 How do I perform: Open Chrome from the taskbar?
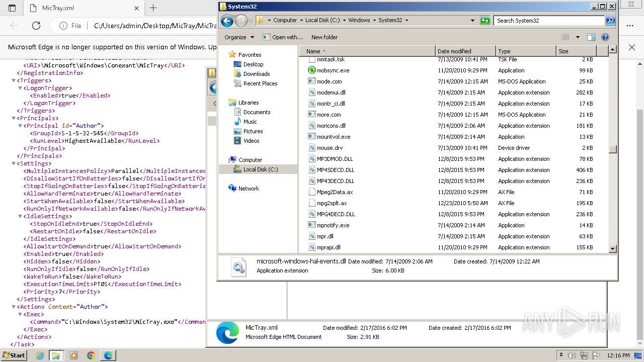(91, 355)
